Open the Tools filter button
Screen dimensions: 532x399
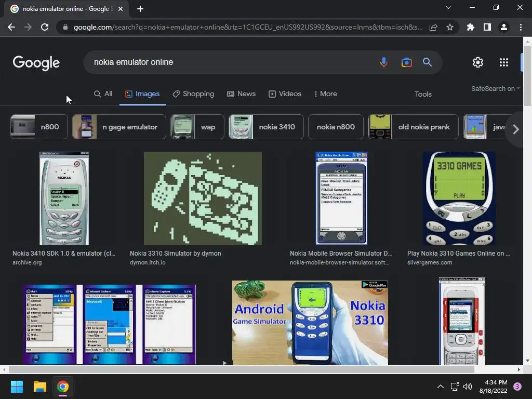click(x=423, y=95)
